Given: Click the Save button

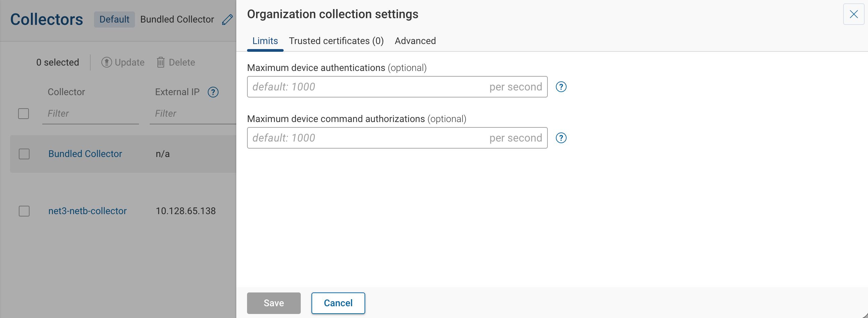Looking at the screenshot, I should click(274, 303).
